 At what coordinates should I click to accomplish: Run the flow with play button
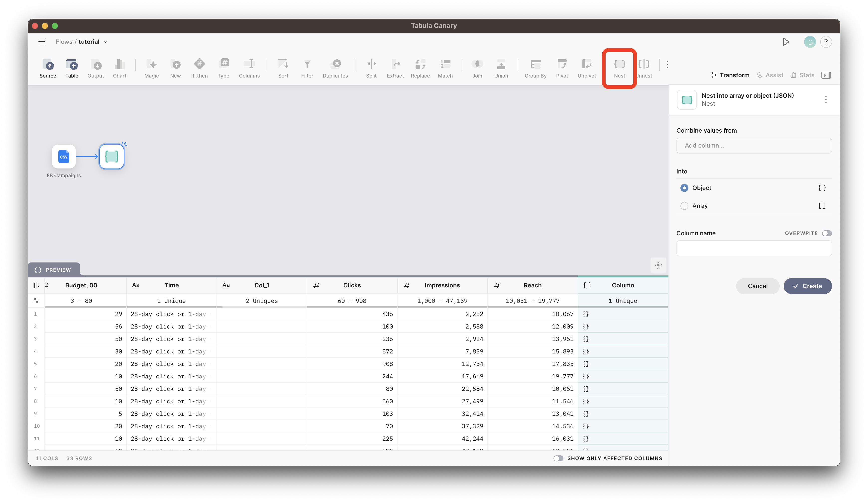(786, 42)
